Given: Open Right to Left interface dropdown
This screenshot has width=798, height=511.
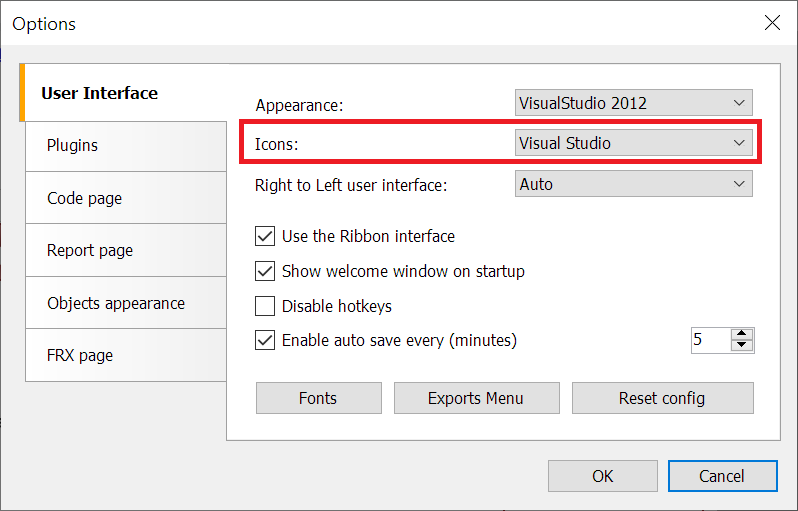Looking at the screenshot, I should click(633, 184).
